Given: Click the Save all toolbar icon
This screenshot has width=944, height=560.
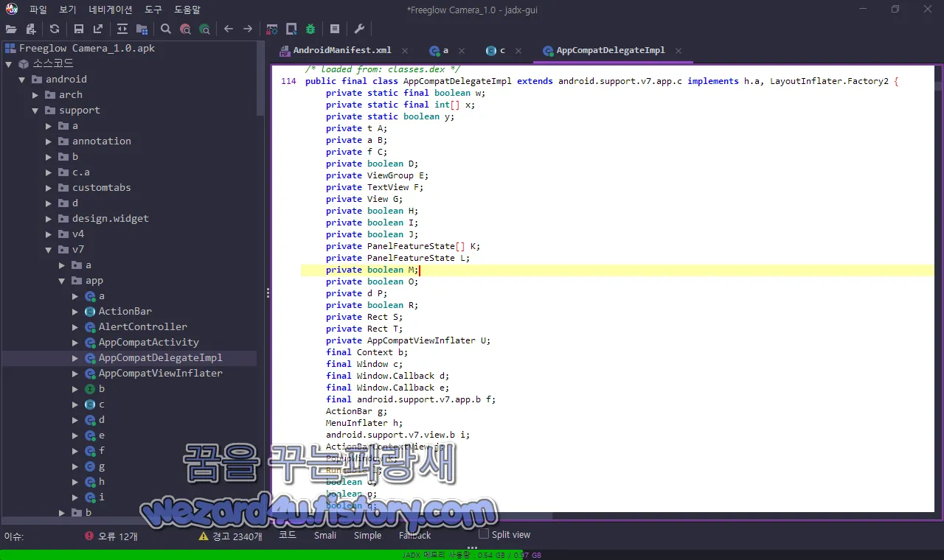Looking at the screenshot, I should [79, 29].
